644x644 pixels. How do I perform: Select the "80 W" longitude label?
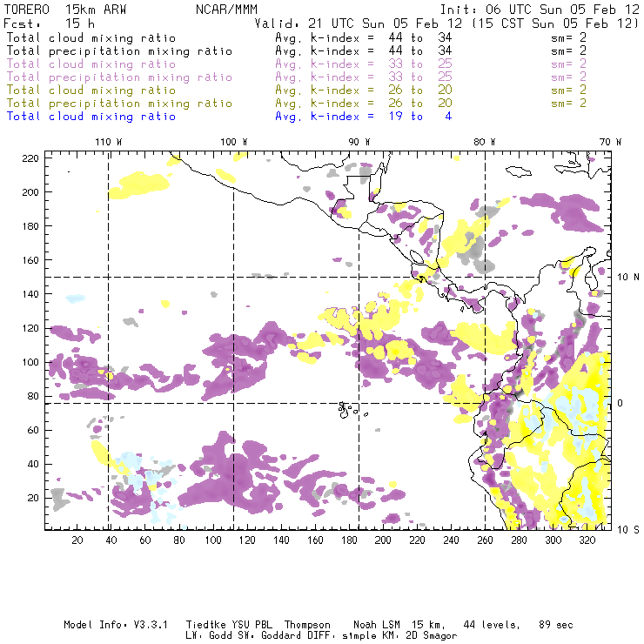click(x=485, y=142)
